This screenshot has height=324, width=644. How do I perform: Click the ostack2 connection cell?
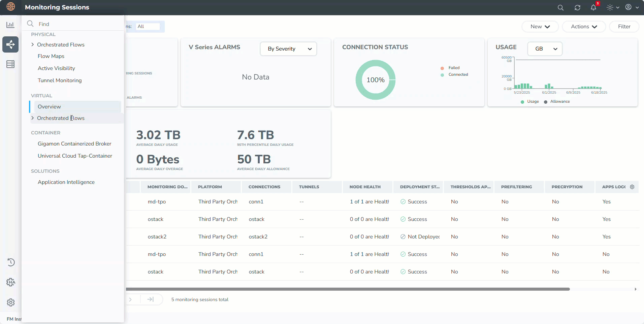(x=258, y=237)
